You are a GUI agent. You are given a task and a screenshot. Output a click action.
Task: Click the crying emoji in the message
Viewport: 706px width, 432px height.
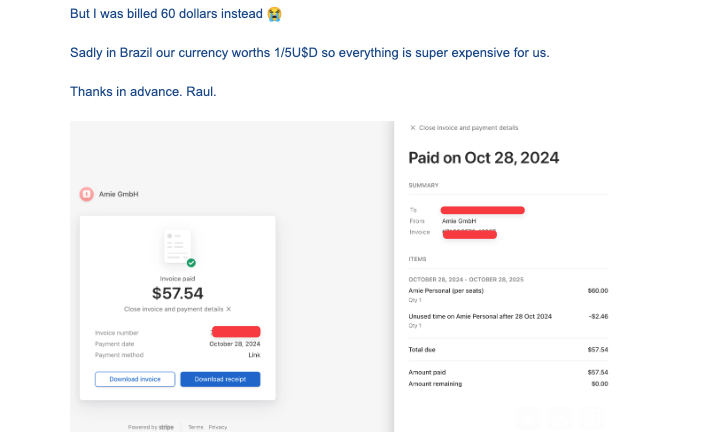[274, 14]
